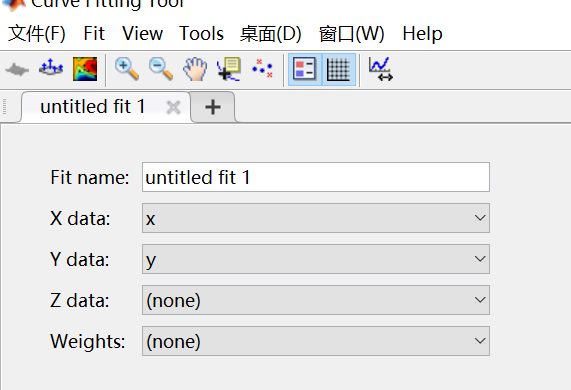The height and width of the screenshot is (390, 571).
Task: Open the Weights dropdown
Action: click(316, 341)
